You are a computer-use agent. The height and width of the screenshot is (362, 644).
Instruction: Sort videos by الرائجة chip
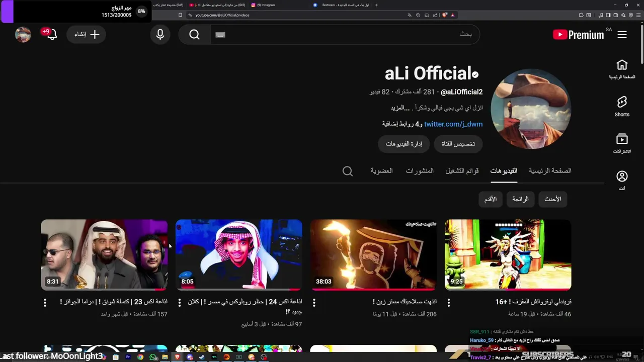520,199
